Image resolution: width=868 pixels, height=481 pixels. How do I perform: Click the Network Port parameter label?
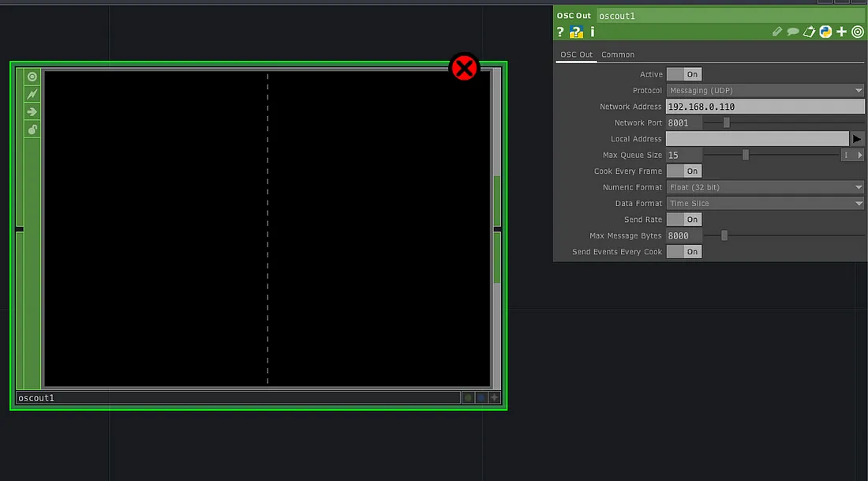coord(638,123)
